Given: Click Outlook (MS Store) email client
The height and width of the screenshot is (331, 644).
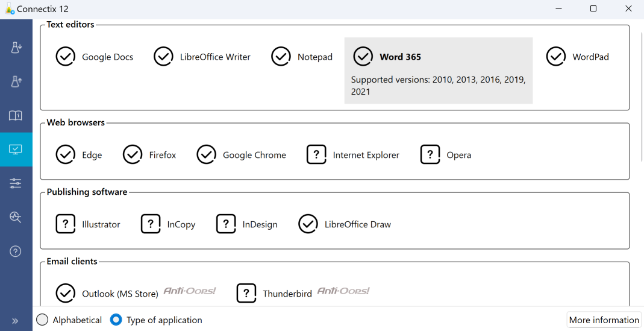Looking at the screenshot, I should click(x=119, y=294).
